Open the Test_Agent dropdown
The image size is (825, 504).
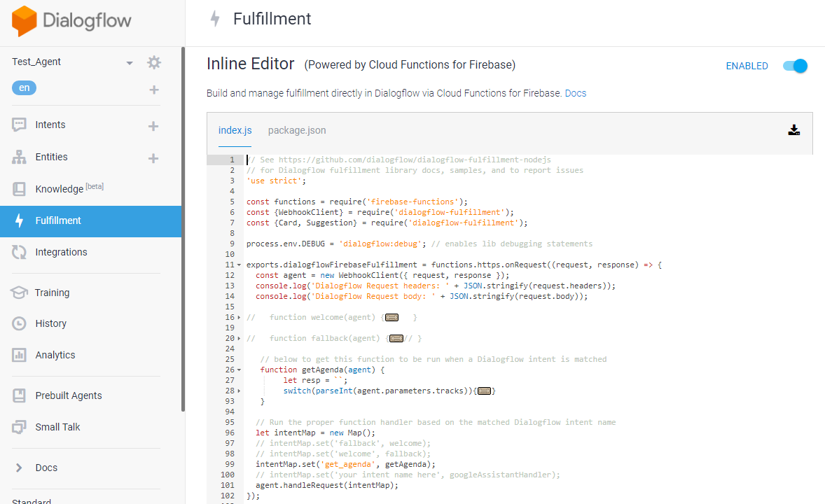point(129,62)
